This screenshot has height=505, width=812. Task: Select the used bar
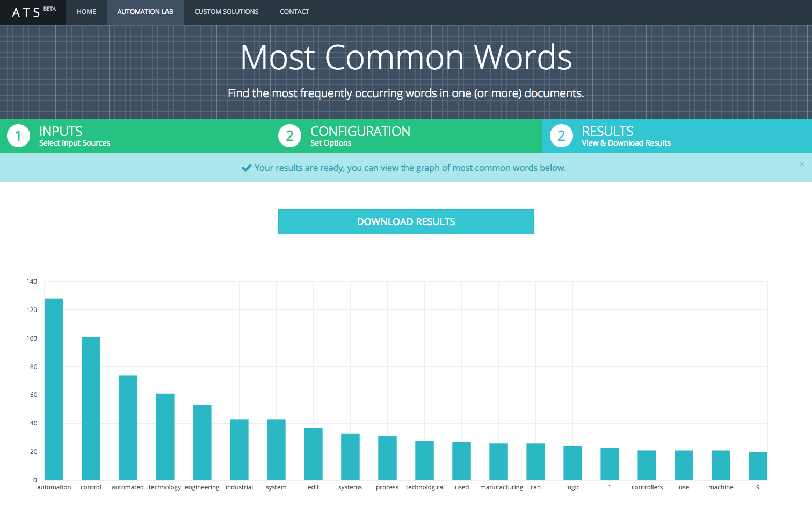coord(461,461)
